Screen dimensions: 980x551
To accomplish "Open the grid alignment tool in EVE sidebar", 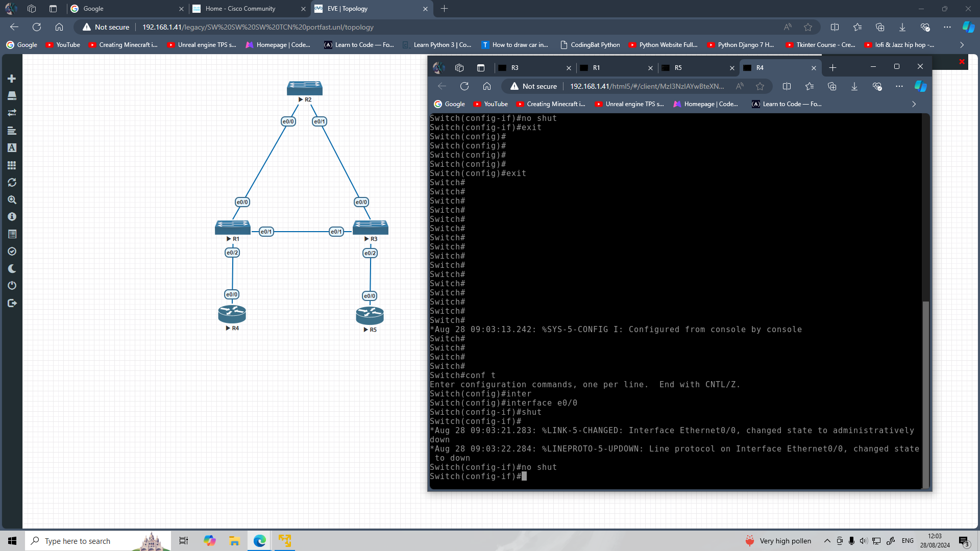I will (x=12, y=165).
